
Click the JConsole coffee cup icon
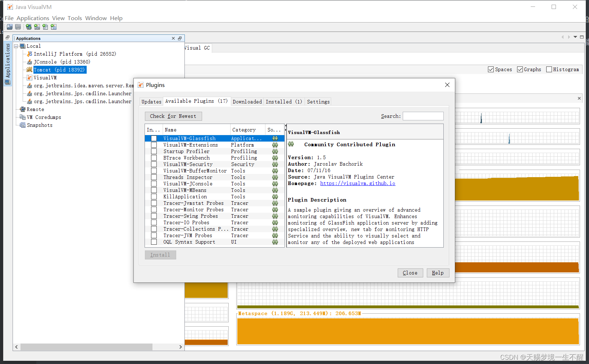[30, 62]
